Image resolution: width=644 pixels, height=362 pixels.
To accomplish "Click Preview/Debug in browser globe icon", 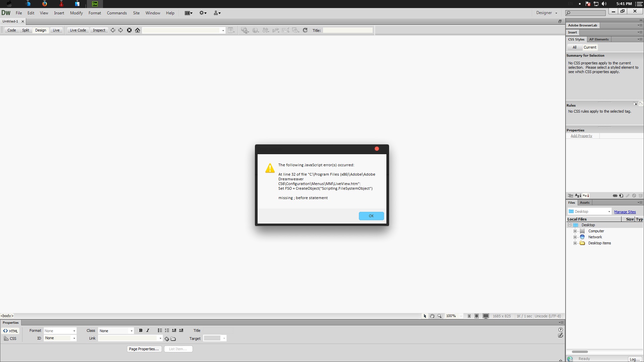I will [256, 30].
